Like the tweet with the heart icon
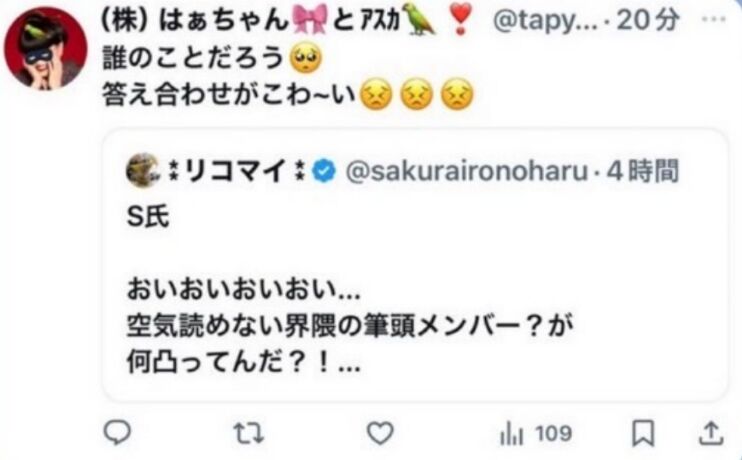Image resolution: width=742 pixels, height=460 pixels. click(x=380, y=433)
